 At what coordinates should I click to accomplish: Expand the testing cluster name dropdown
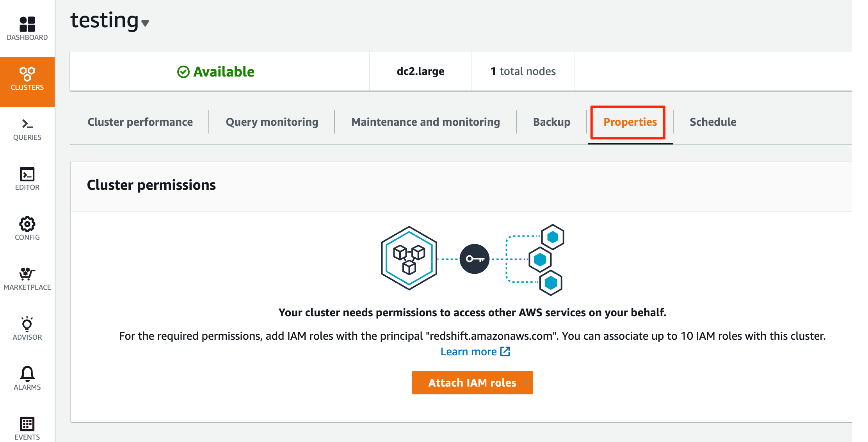(x=145, y=23)
